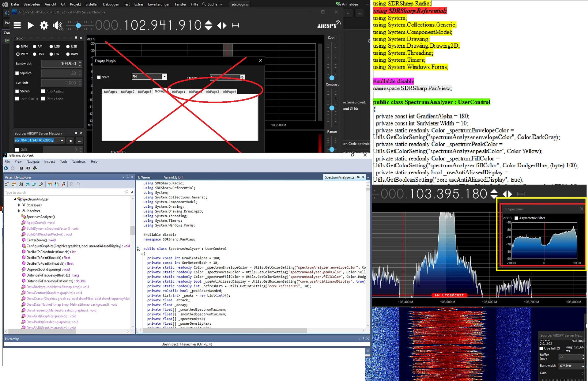The height and width of the screenshot is (381, 588).
Task: Open the SDR# hamburger menu icon
Action: 17,25
